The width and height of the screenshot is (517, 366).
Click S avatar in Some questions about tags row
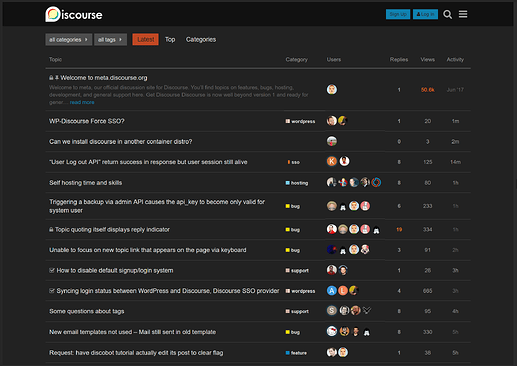click(332, 311)
